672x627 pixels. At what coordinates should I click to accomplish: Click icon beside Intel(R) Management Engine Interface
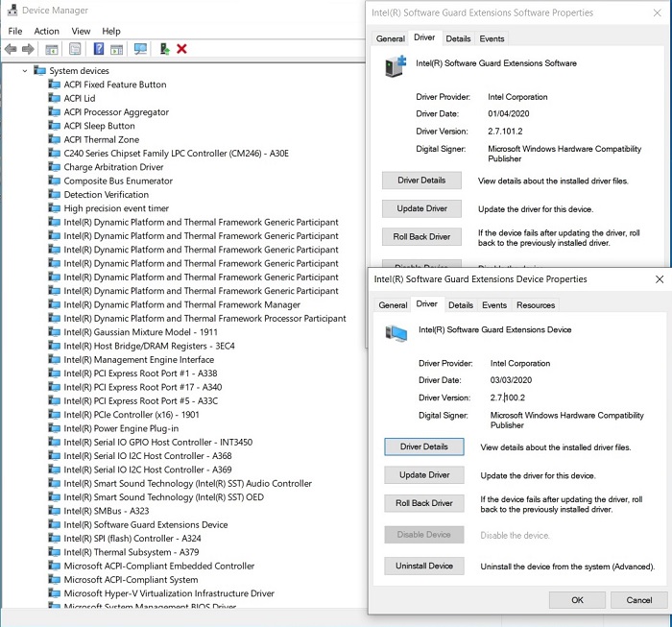click(x=55, y=359)
